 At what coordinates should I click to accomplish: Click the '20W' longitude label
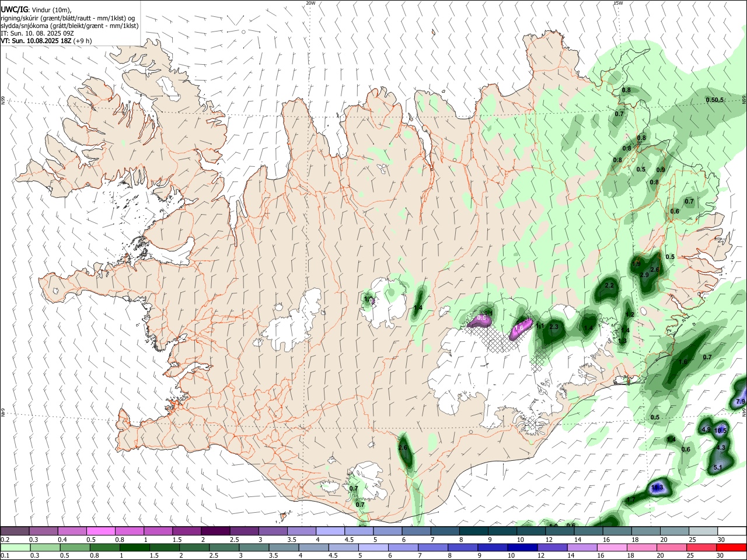point(310,3)
